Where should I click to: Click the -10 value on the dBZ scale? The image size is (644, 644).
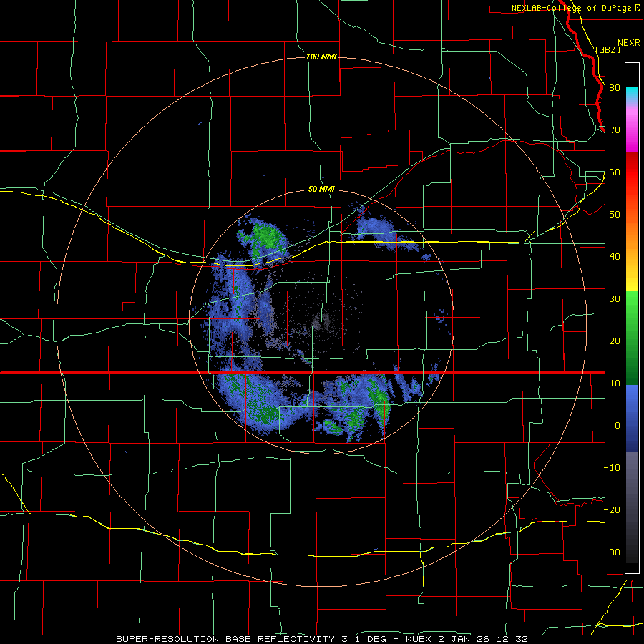coord(612,468)
